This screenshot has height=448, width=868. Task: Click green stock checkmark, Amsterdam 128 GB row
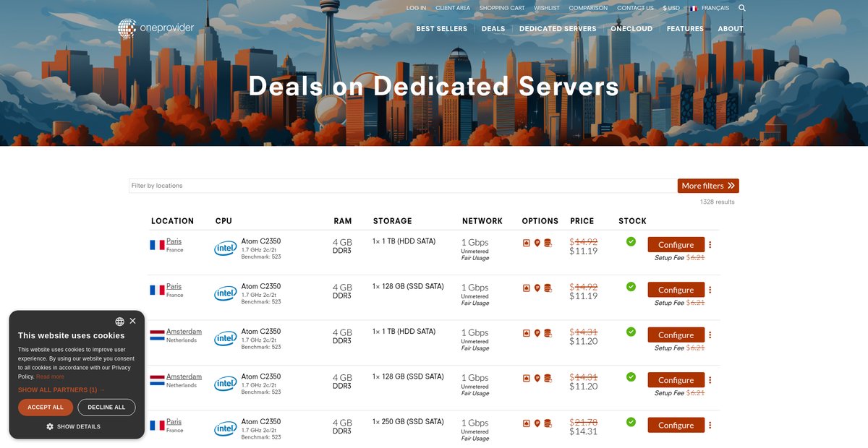pyautogui.click(x=631, y=376)
